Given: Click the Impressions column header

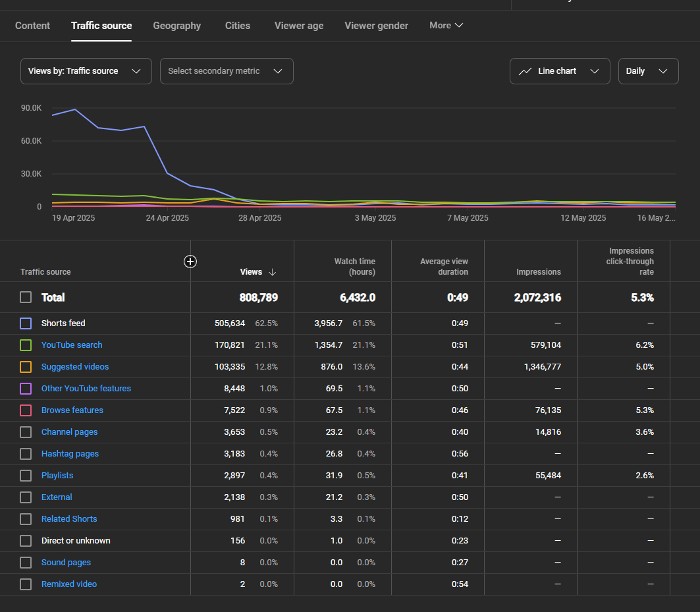Looking at the screenshot, I should [x=539, y=272].
